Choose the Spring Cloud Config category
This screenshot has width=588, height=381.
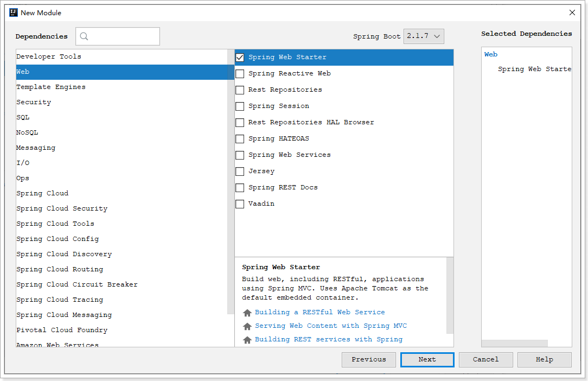[x=57, y=239]
